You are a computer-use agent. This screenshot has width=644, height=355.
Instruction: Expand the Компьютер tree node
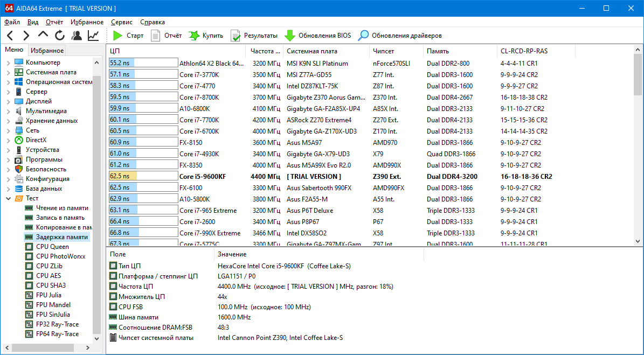coord(8,63)
